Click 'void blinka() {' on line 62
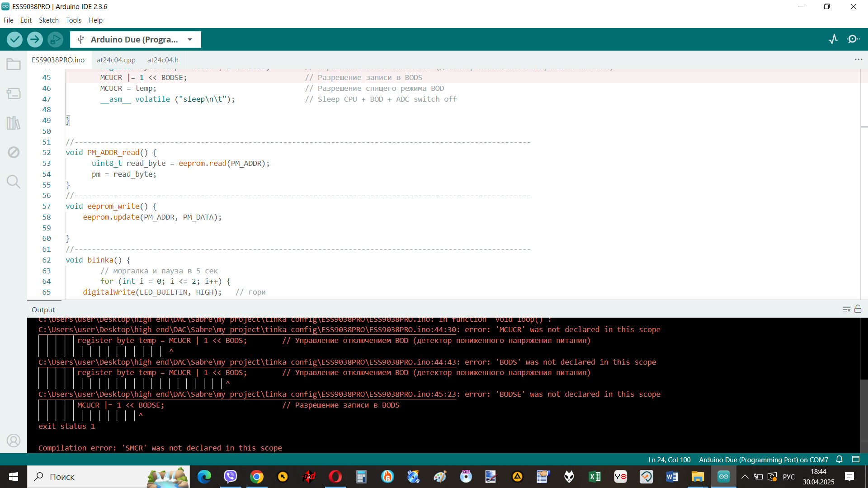868x488 pixels. (98, 260)
